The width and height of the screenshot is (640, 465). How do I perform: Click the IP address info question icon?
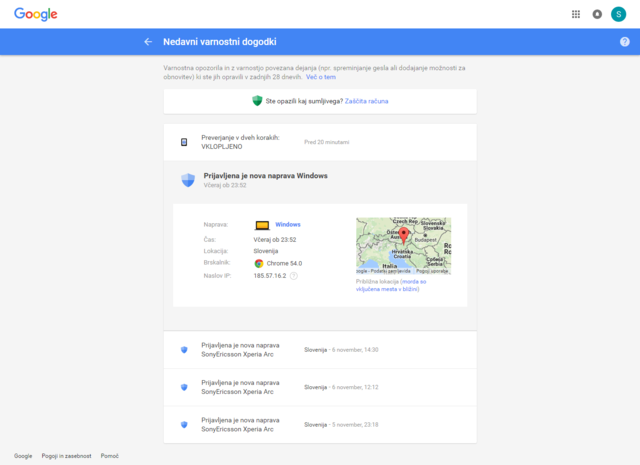293,276
